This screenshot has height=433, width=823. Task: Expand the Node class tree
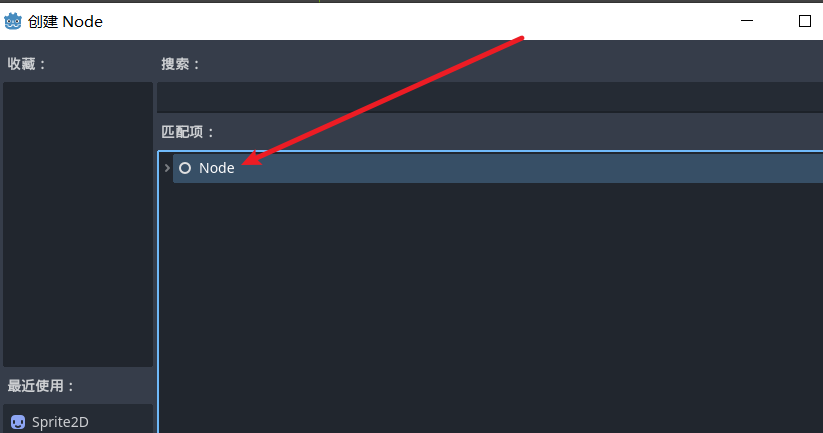coord(167,168)
